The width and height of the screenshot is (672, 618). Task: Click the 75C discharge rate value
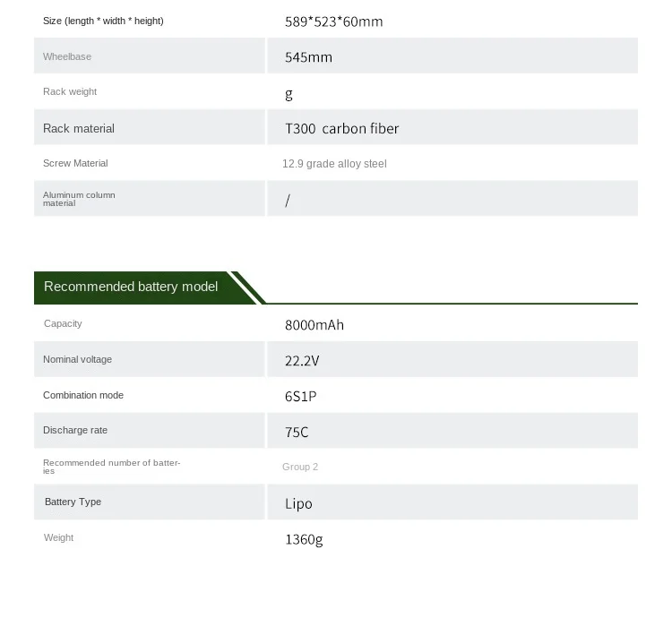coord(297,432)
